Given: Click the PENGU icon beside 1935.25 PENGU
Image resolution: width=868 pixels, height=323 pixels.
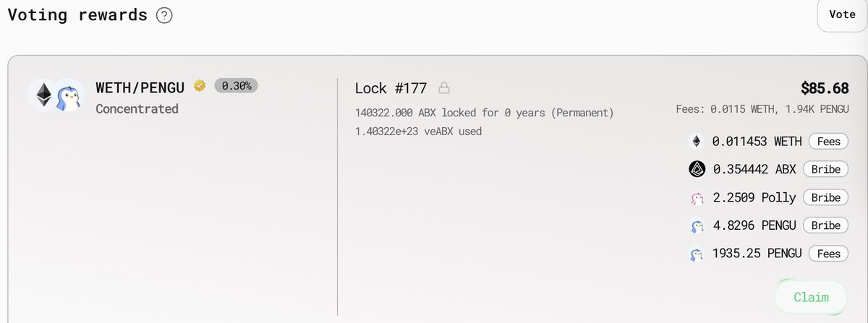Looking at the screenshot, I should [x=697, y=254].
